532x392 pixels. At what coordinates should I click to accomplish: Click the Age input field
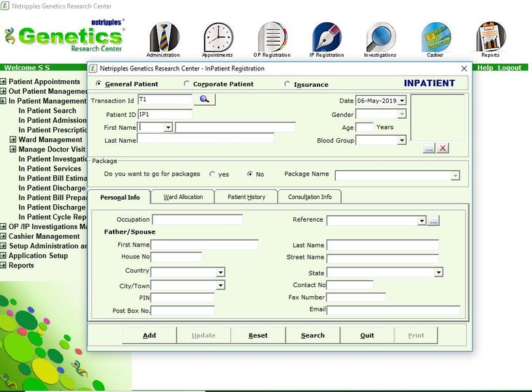pos(364,127)
